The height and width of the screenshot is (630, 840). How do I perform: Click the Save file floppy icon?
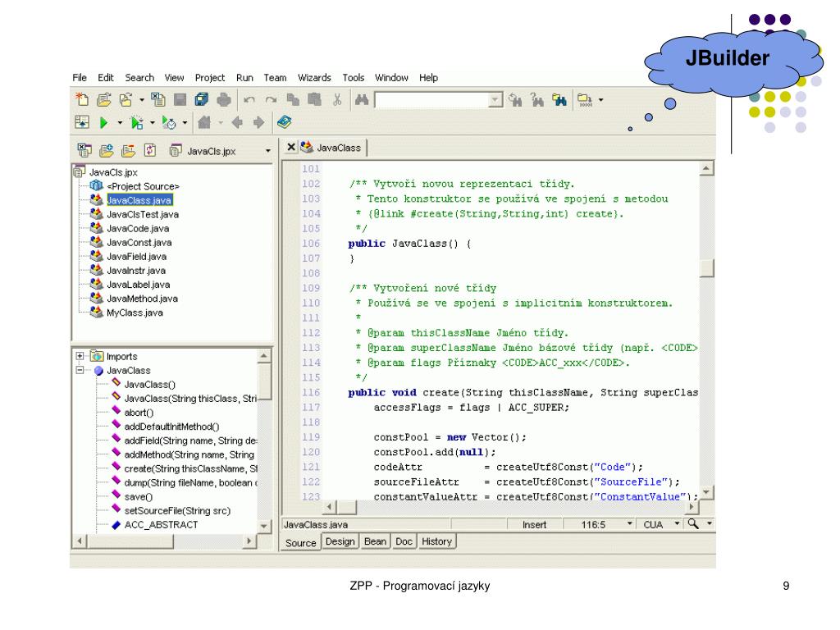180,99
